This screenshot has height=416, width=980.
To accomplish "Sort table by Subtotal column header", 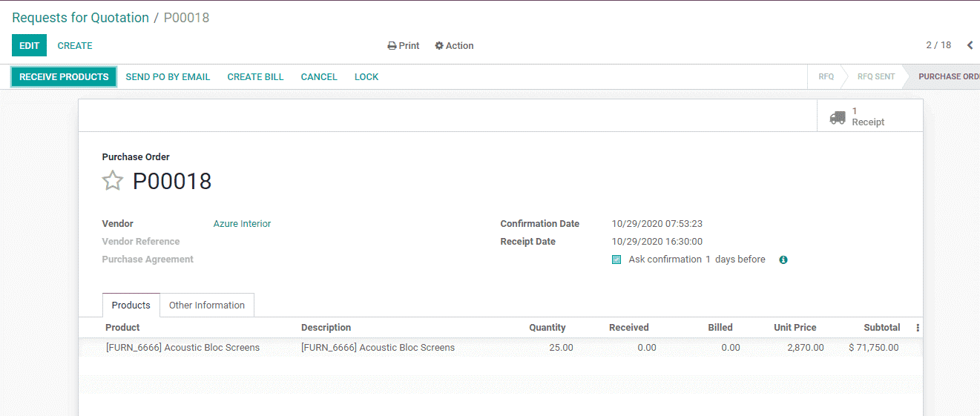I will point(882,328).
